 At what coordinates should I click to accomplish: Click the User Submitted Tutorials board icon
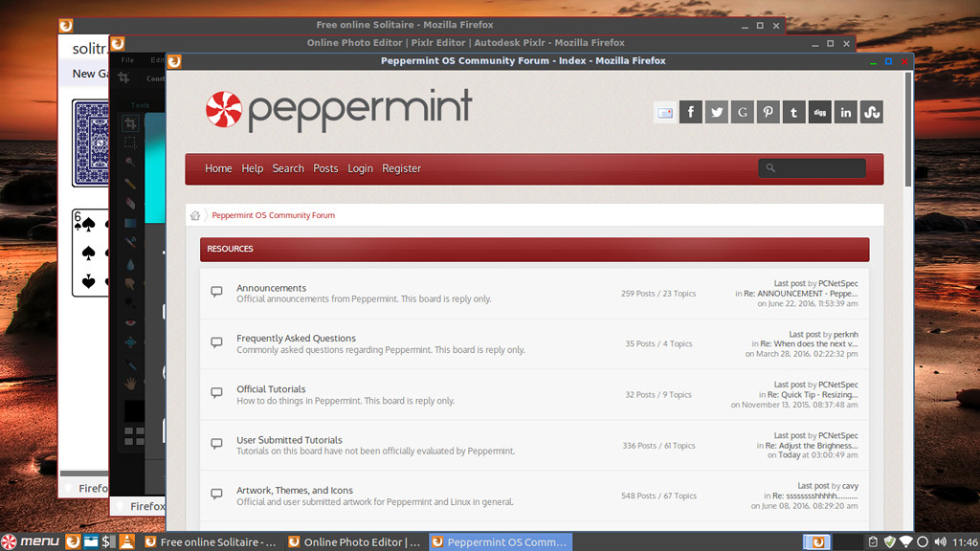tap(216, 444)
